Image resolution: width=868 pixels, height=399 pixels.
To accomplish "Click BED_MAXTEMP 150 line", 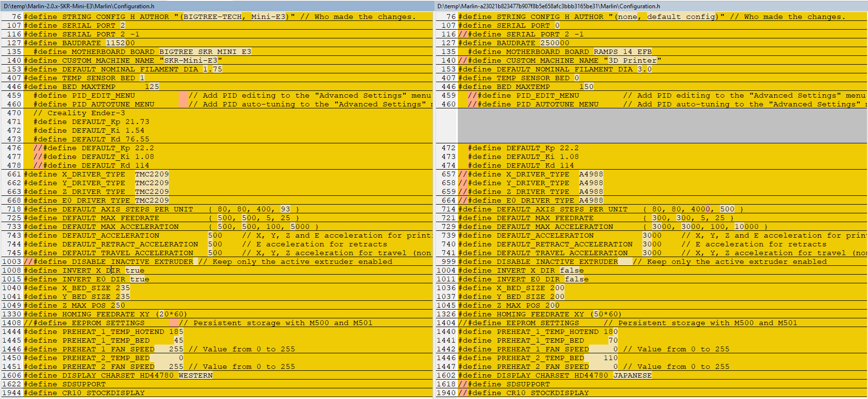I will (651, 87).
